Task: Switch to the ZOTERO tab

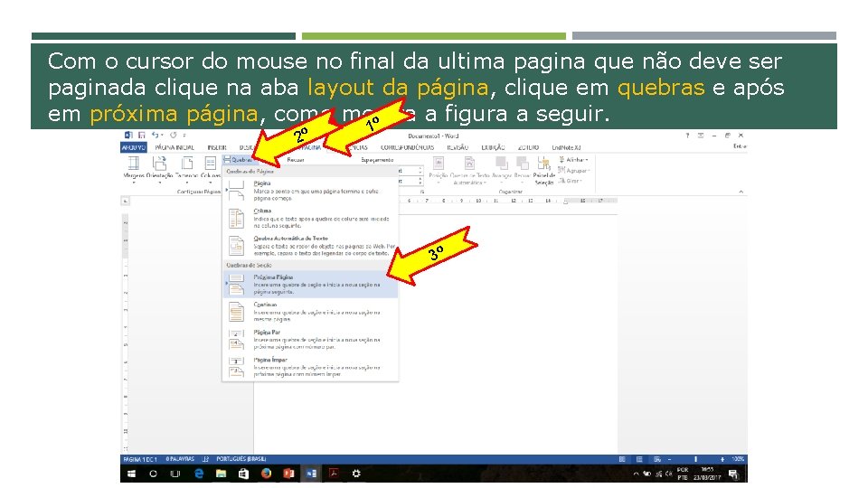Action: [528, 147]
